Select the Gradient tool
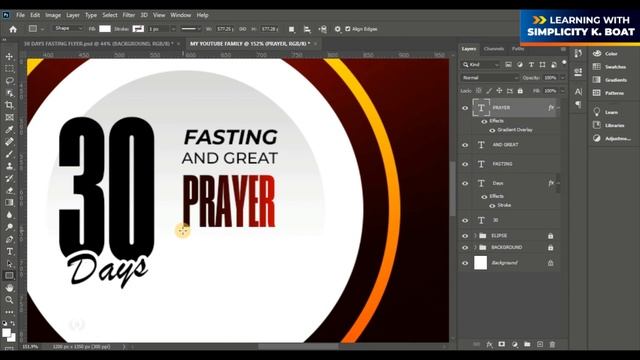 9,202
